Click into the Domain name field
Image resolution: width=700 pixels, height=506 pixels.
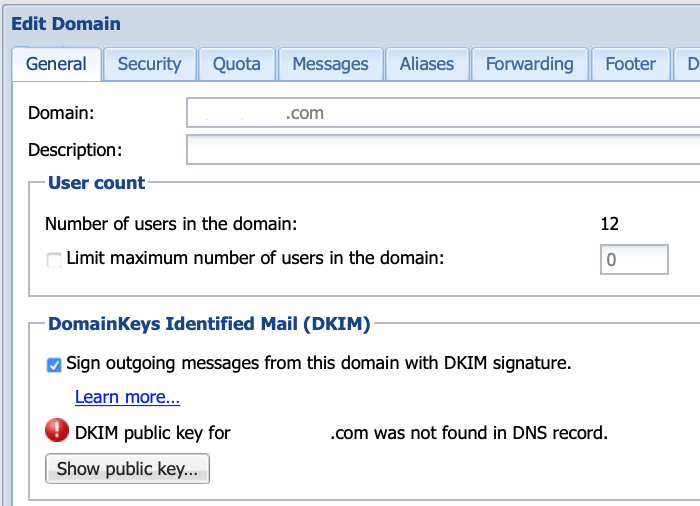coord(440,113)
